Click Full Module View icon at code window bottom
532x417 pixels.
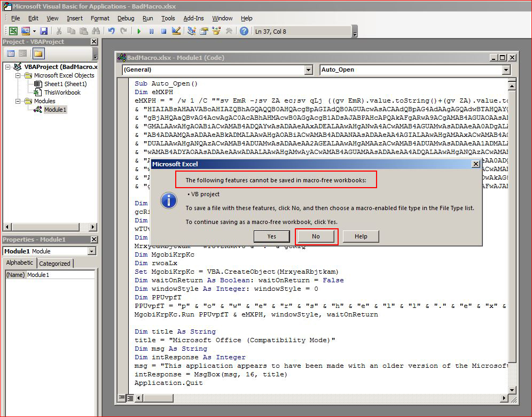coord(130,398)
